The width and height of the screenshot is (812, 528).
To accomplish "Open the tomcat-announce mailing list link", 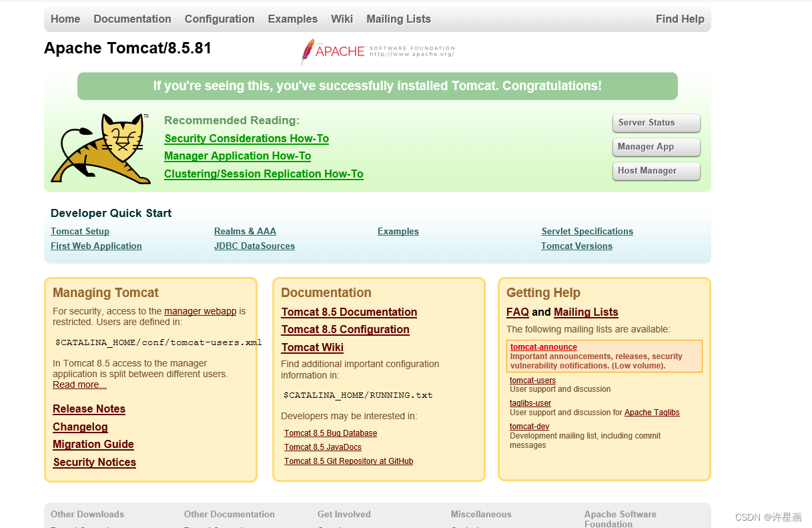I will [x=544, y=347].
